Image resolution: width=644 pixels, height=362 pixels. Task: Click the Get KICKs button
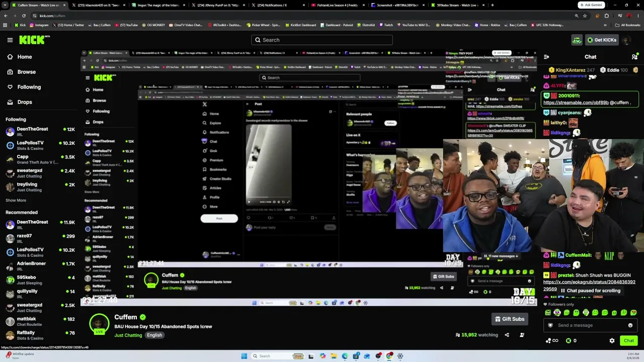point(601,40)
